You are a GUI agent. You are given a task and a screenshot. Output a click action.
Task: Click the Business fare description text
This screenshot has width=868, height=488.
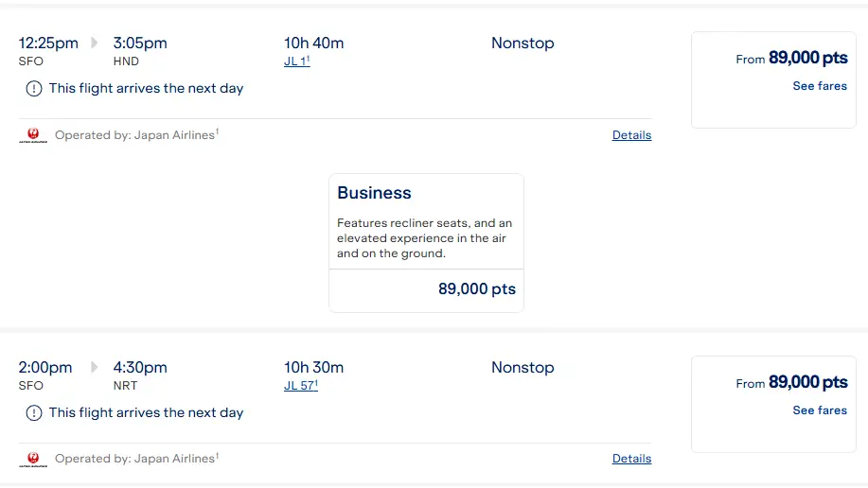[424, 238]
